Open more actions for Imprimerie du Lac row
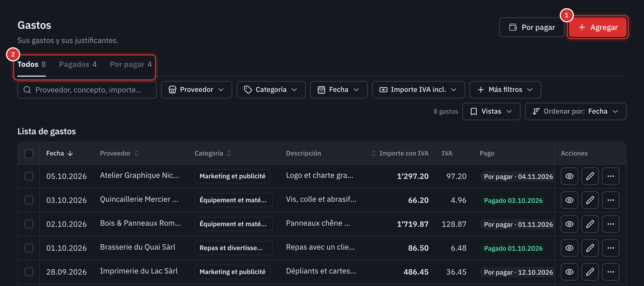The height and width of the screenshot is (286, 644). (x=611, y=272)
